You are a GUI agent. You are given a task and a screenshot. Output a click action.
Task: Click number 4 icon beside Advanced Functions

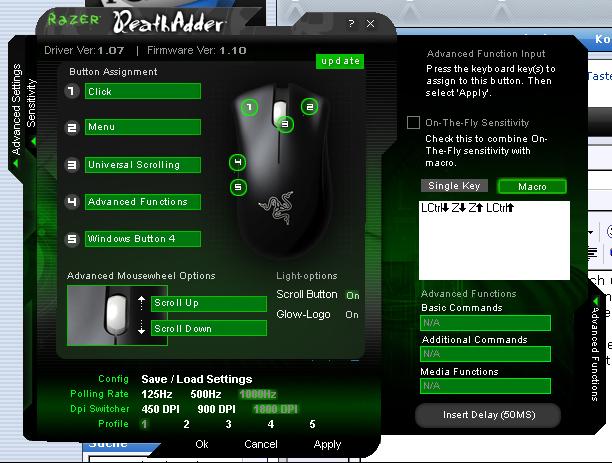click(x=72, y=202)
